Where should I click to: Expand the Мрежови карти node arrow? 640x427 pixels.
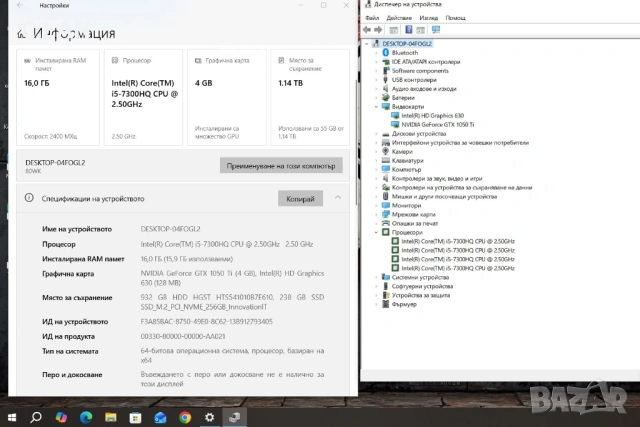[x=376, y=214]
